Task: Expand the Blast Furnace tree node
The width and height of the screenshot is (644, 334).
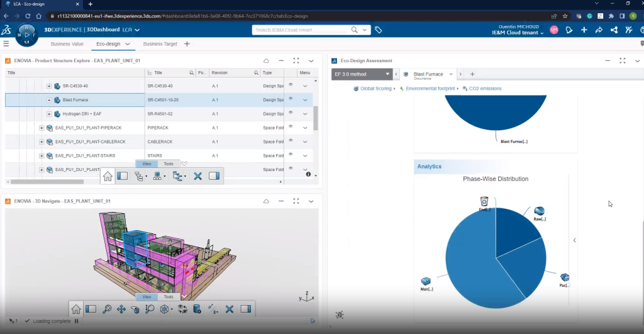Action: tap(49, 100)
